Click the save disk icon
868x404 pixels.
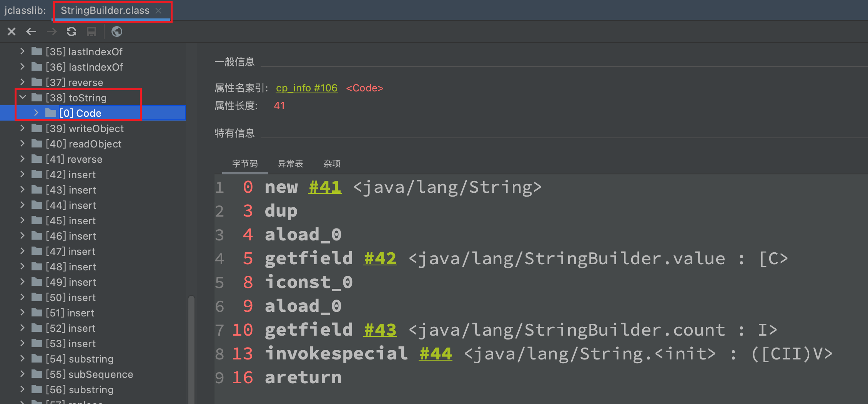click(91, 31)
